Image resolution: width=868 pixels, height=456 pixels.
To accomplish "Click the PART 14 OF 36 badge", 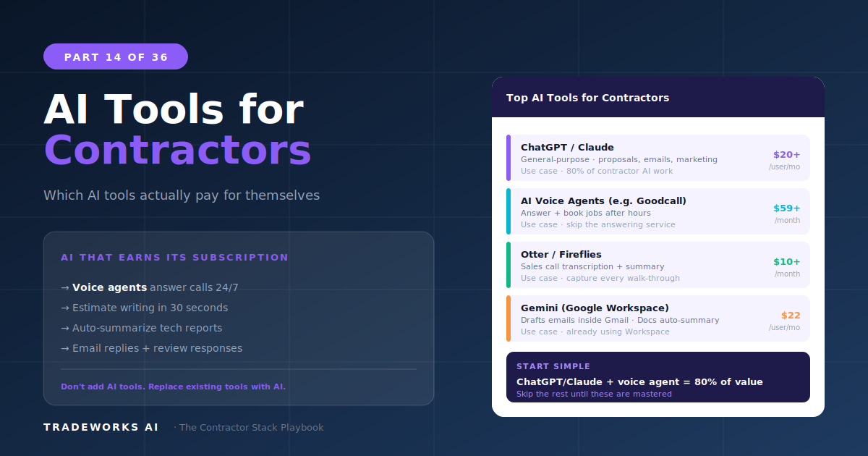I will coord(116,56).
